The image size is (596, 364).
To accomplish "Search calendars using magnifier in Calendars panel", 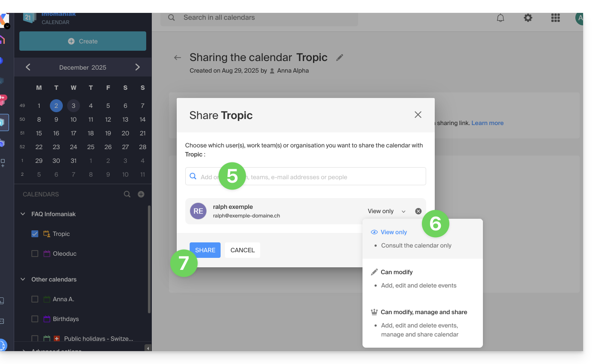I will (127, 194).
